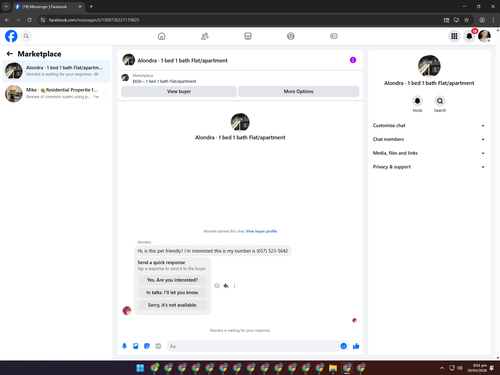This screenshot has height=375, width=500.
Task: Reload the page with the browser refresh icon
Action: coord(29,20)
